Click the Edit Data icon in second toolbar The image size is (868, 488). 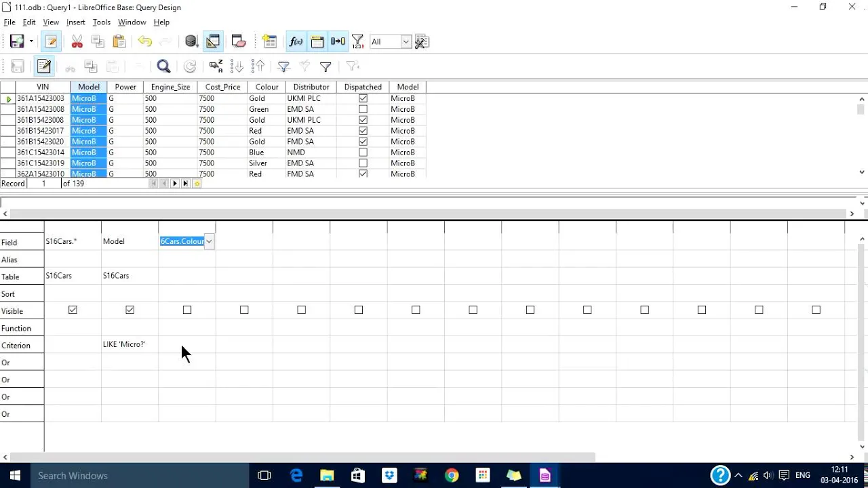(44, 66)
